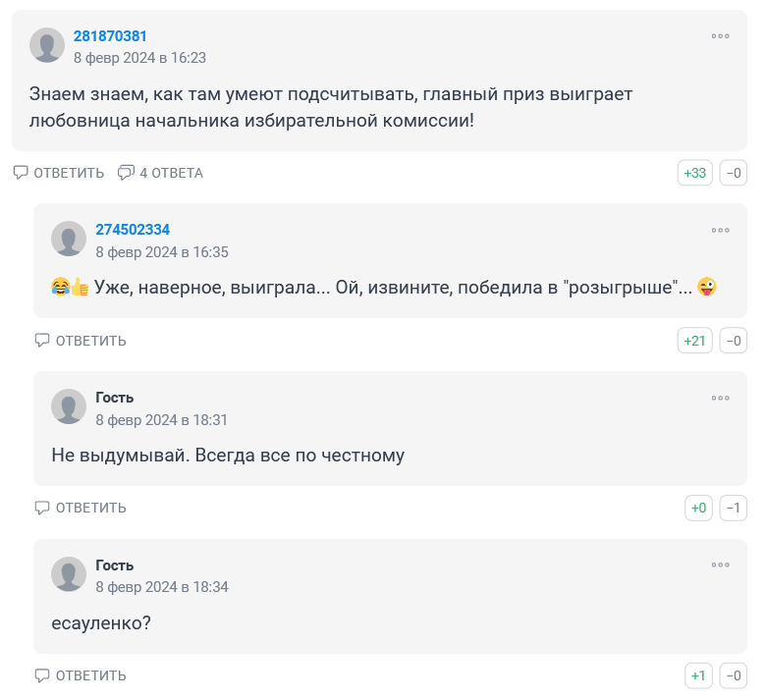This screenshot has height=700, width=766.
Task: Click avatar of guest comment from 18:31
Action: pos(69,406)
